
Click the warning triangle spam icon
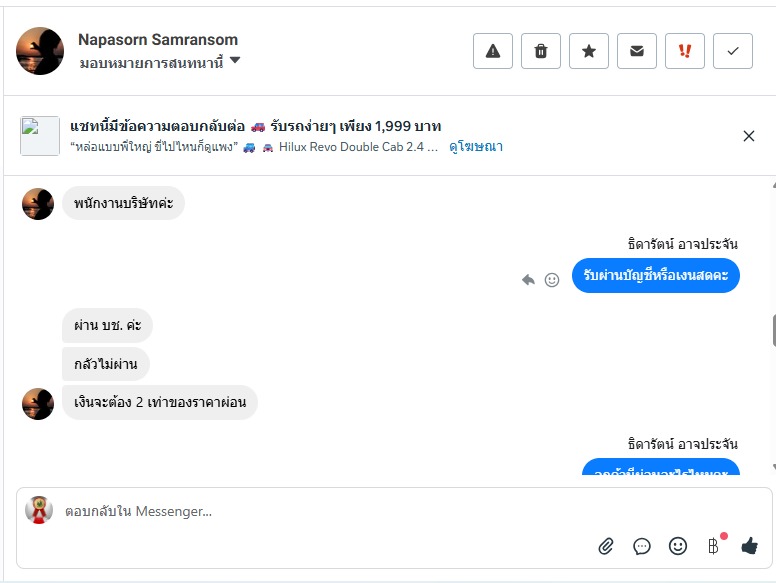[493, 51]
